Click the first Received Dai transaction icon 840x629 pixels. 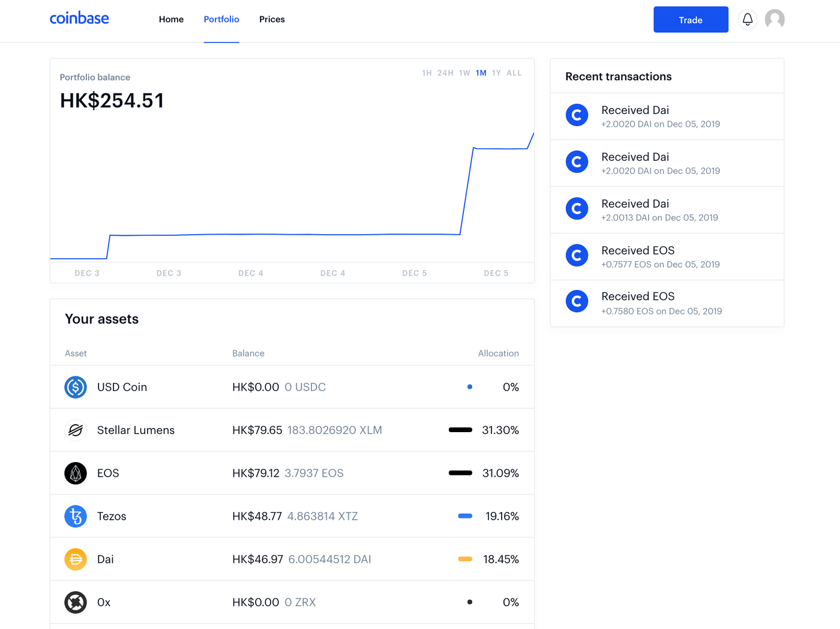coord(577,115)
